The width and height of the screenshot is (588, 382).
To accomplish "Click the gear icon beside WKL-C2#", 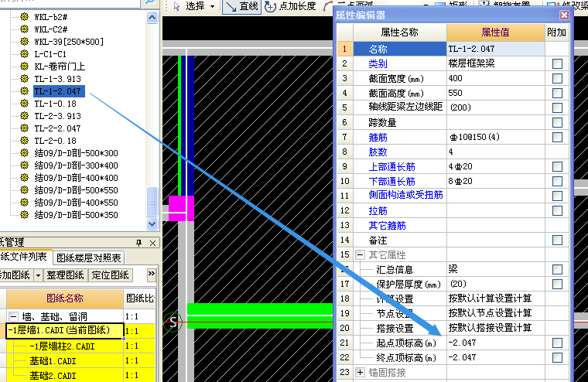I will tap(25, 29).
